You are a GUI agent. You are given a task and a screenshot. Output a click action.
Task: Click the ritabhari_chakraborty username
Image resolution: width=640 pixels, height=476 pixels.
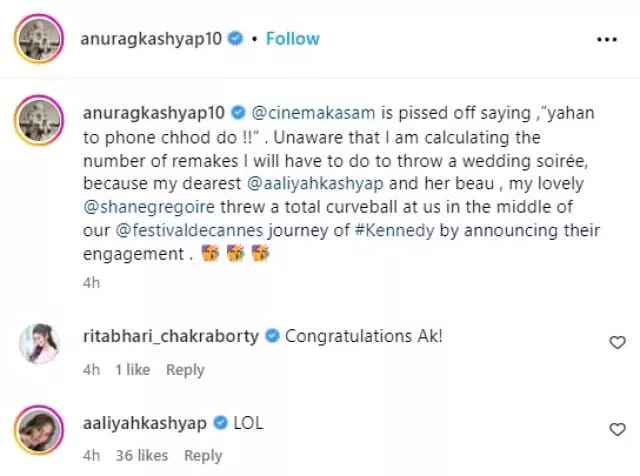(171, 337)
